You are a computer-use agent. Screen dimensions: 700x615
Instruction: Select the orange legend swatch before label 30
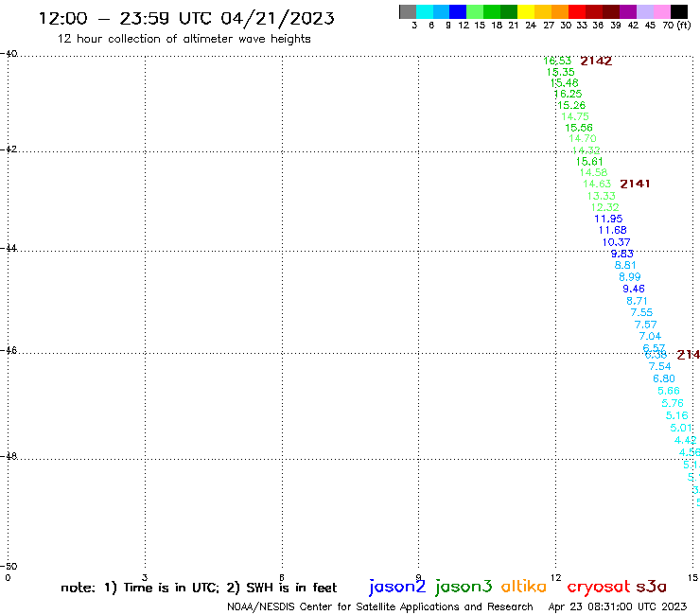coord(560,11)
